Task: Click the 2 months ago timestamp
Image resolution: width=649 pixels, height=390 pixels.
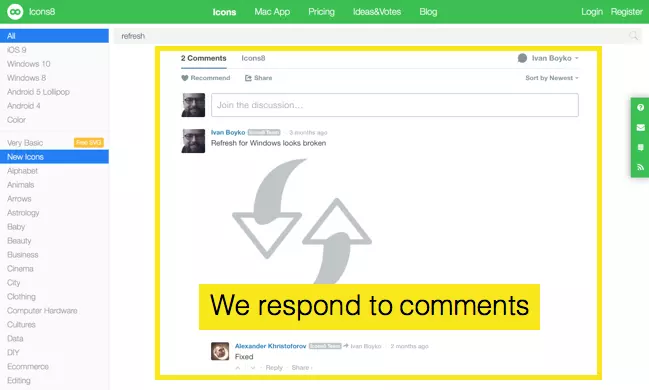Action: pyautogui.click(x=409, y=346)
